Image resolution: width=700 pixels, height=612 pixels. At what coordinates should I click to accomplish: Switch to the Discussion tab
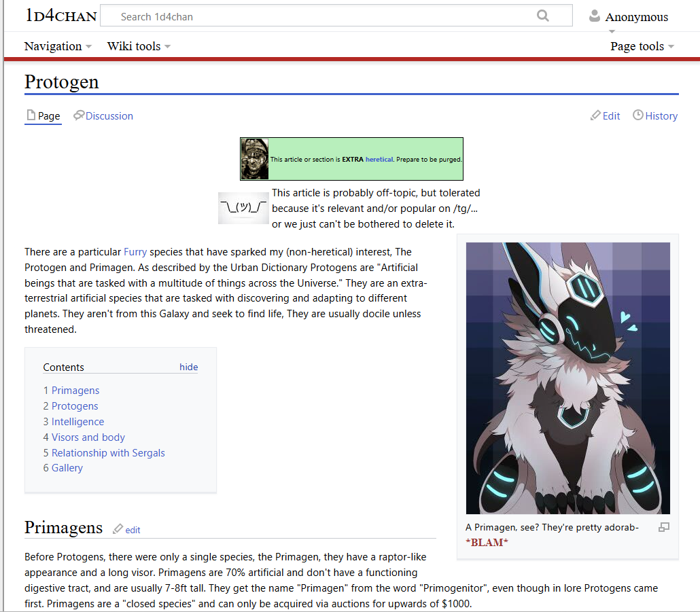[x=109, y=116]
